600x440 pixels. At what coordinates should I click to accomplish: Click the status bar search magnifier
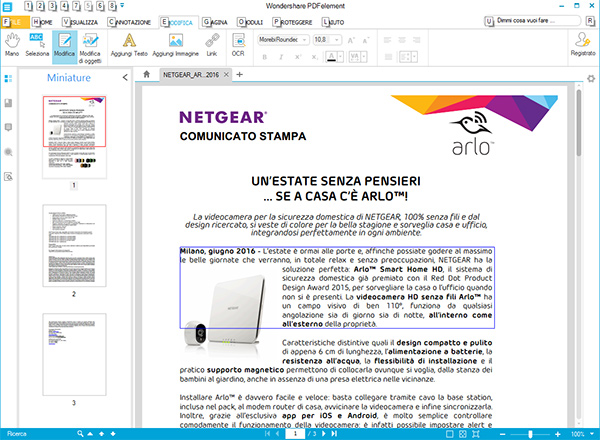click(x=80, y=433)
